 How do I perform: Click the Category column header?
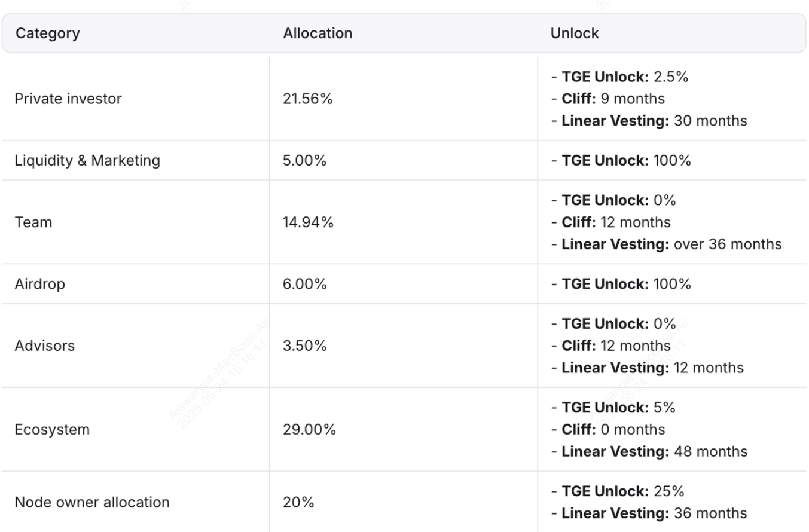pyautogui.click(x=47, y=33)
